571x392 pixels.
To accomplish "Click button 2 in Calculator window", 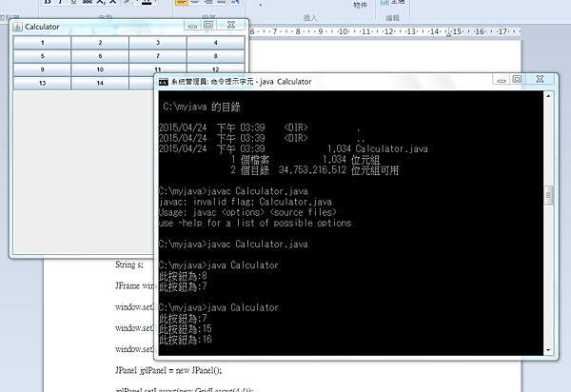I will [x=100, y=43].
